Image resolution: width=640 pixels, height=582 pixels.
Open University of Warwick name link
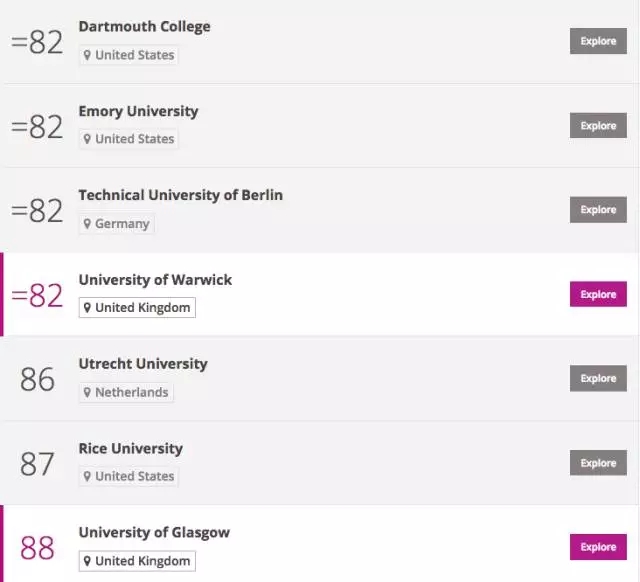click(155, 279)
